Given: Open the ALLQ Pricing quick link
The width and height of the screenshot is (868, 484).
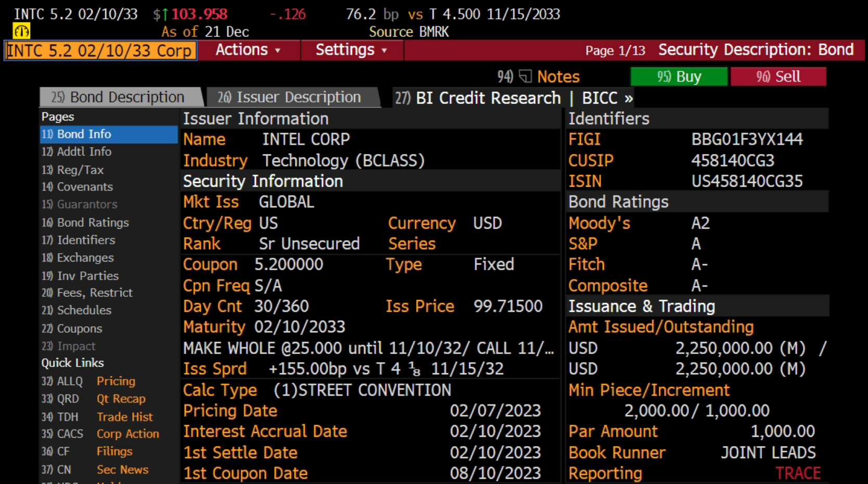Looking at the screenshot, I should pos(88,381).
